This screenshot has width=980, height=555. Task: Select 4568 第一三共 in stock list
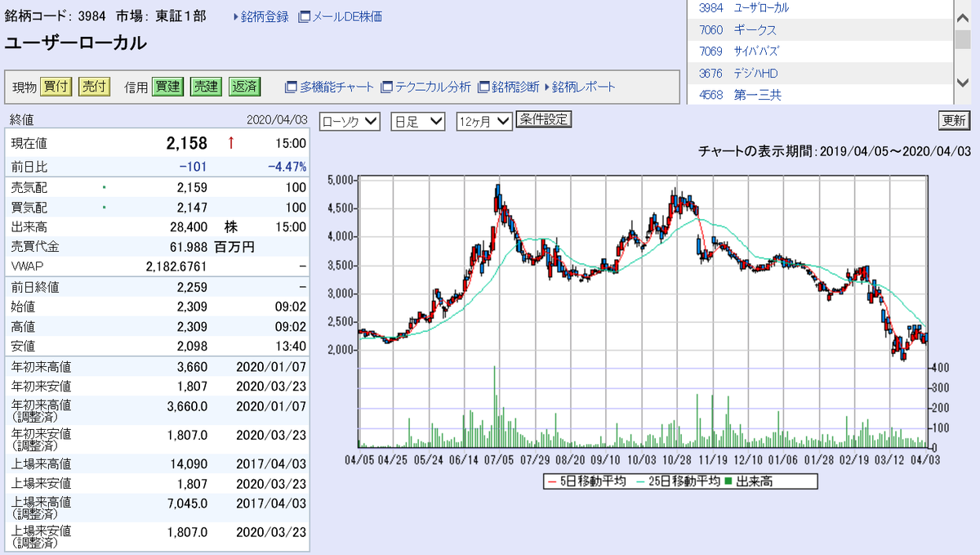pyautogui.click(x=820, y=95)
